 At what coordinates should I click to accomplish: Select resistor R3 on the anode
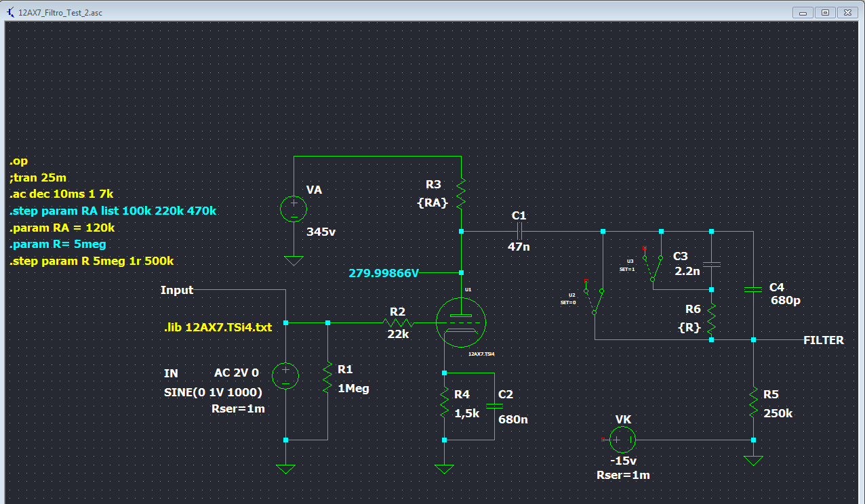pyautogui.click(x=461, y=193)
